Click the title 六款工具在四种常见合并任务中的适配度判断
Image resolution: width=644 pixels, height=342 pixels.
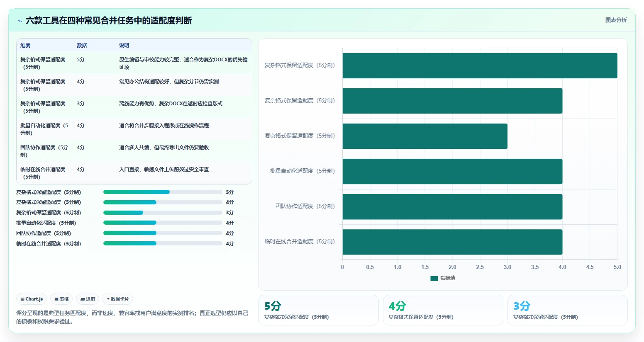coord(109,20)
